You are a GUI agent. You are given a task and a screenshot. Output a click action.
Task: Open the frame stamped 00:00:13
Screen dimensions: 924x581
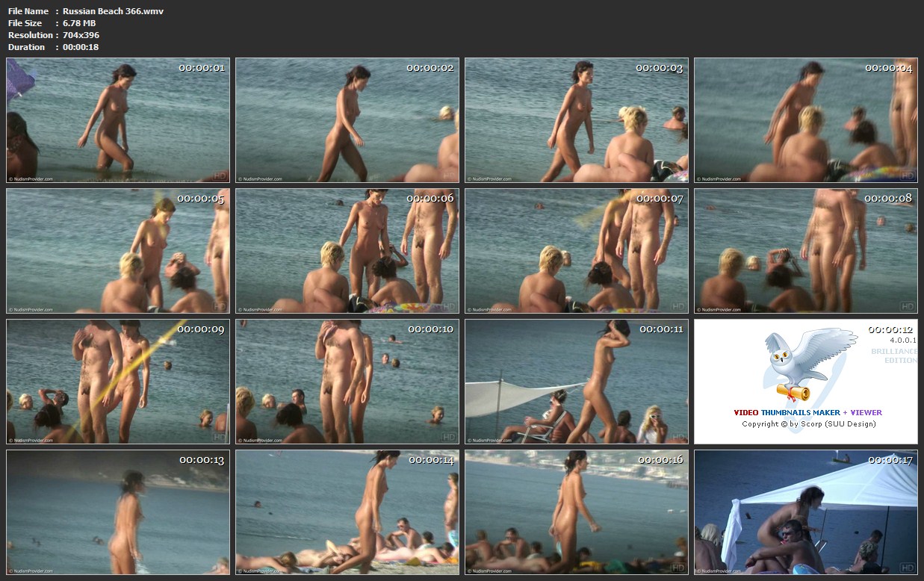point(118,512)
